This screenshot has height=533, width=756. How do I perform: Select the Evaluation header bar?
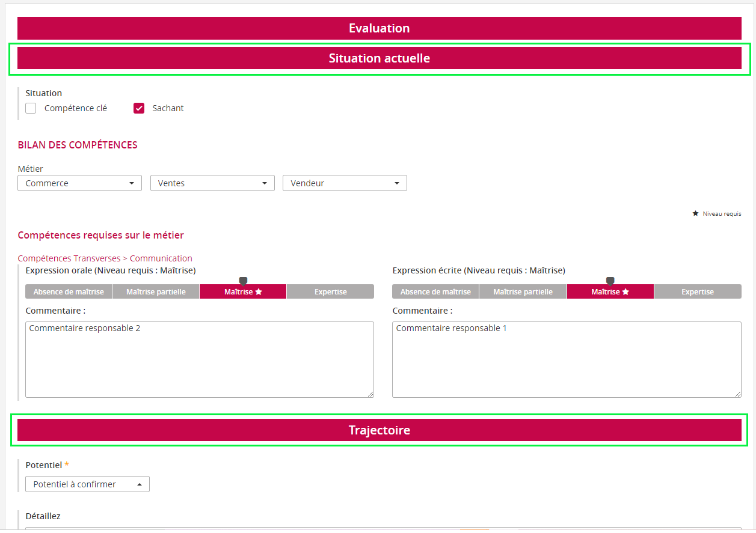pos(379,28)
